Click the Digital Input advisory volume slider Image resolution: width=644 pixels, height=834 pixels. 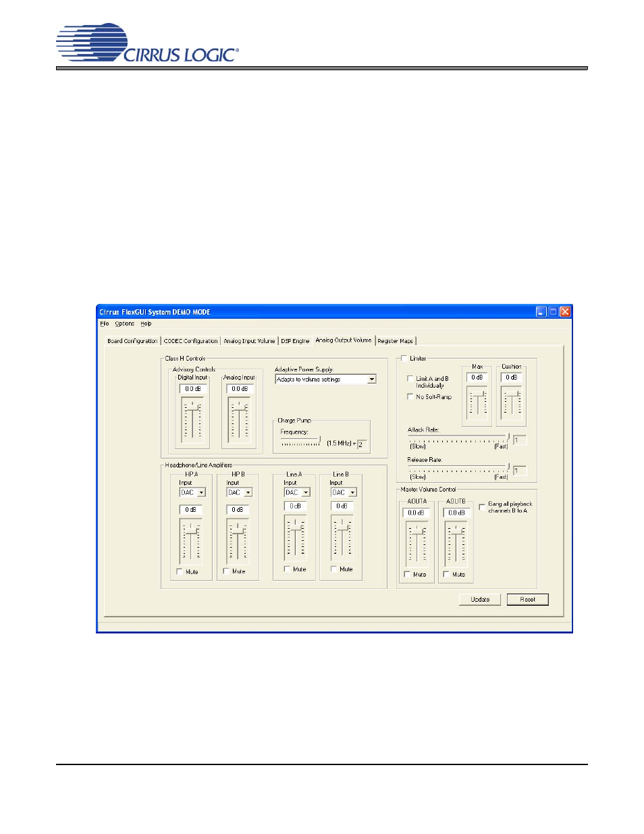pos(192,419)
